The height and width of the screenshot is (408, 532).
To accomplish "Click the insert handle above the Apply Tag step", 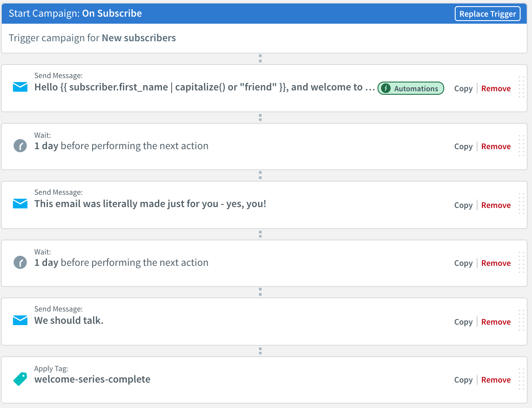I will pyautogui.click(x=260, y=351).
